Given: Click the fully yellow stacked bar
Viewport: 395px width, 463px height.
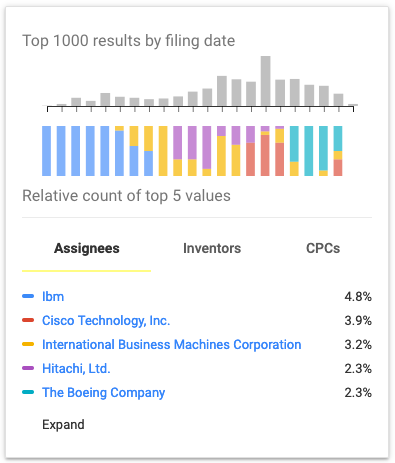Looking at the screenshot, I should point(163,151).
